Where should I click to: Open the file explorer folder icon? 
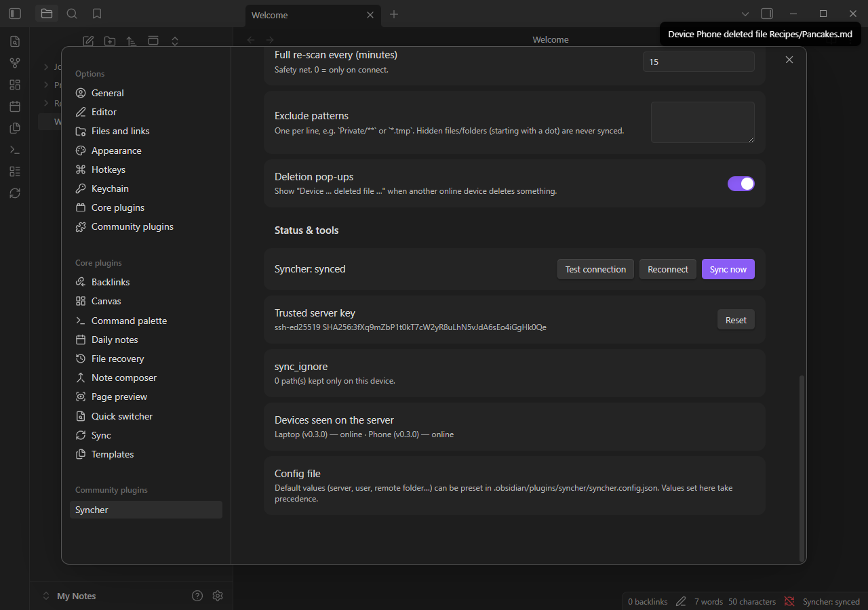point(47,14)
